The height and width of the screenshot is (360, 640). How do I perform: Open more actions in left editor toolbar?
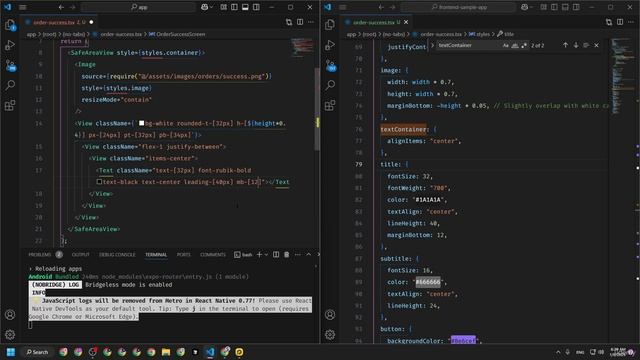coord(311,22)
